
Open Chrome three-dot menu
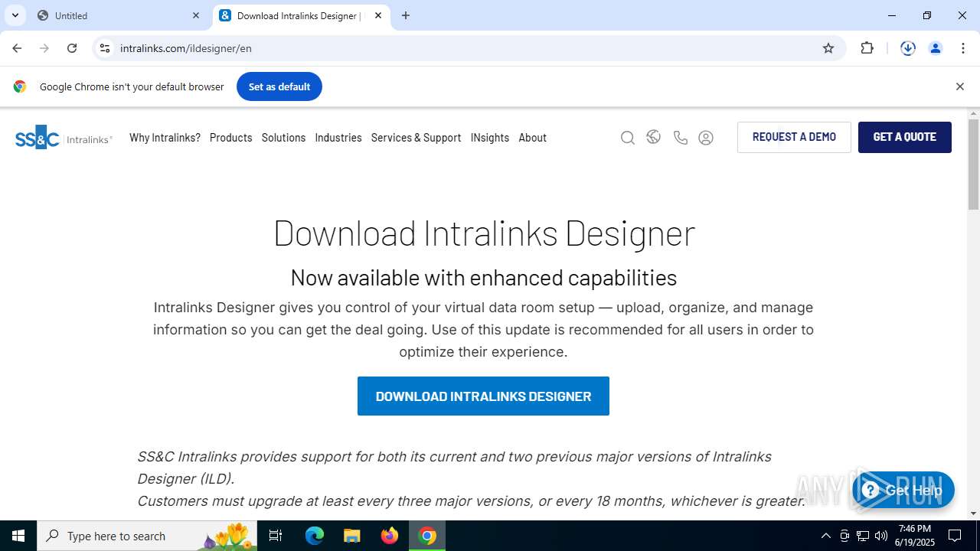click(x=963, y=48)
